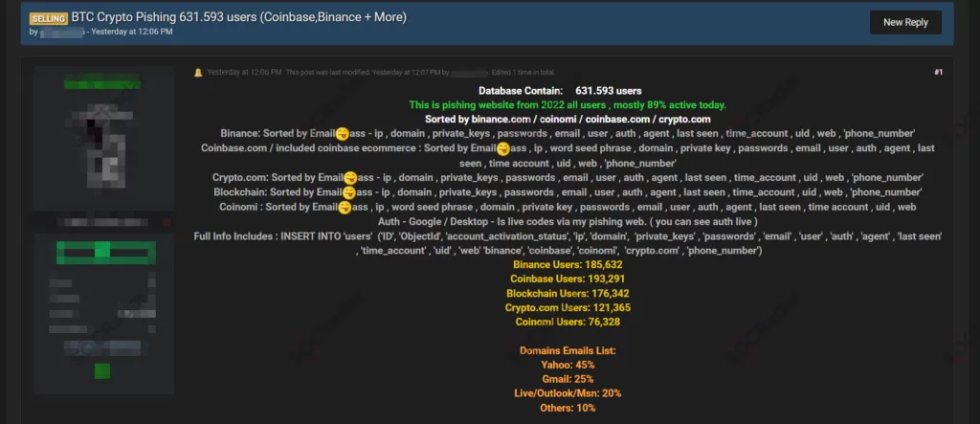The image size is (980, 424).
Task: Click the emoji in the Coinbase.com sorted line
Action: (x=503, y=149)
